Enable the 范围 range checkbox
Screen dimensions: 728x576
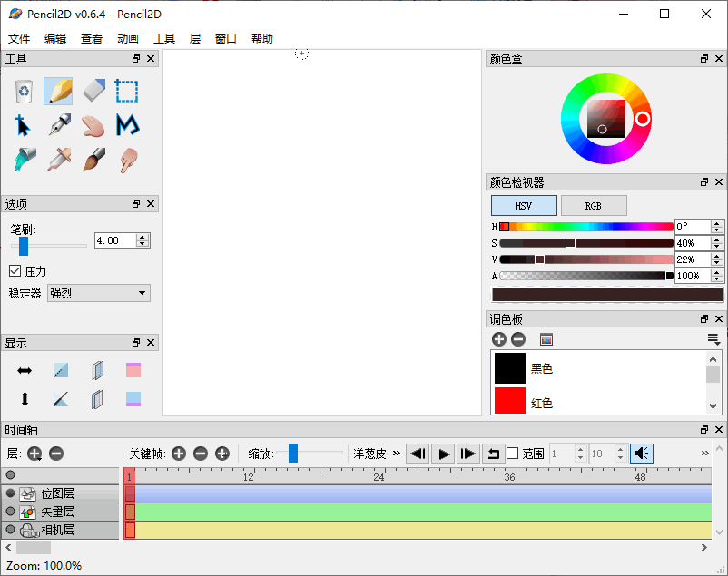pos(513,454)
